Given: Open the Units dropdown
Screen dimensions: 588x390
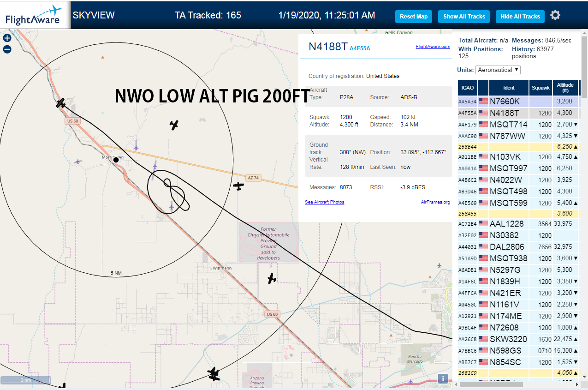Looking at the screenshot, I should [498, 70].
